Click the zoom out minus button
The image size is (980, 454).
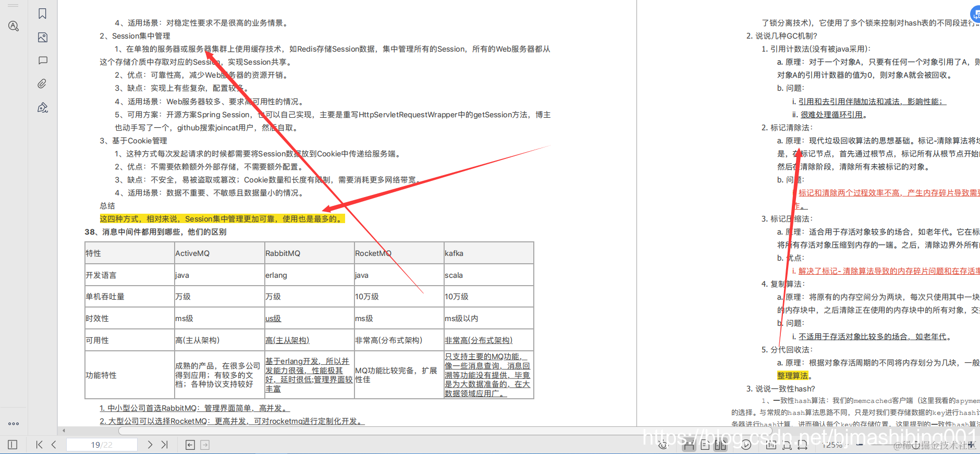click(x=860, y=445)
